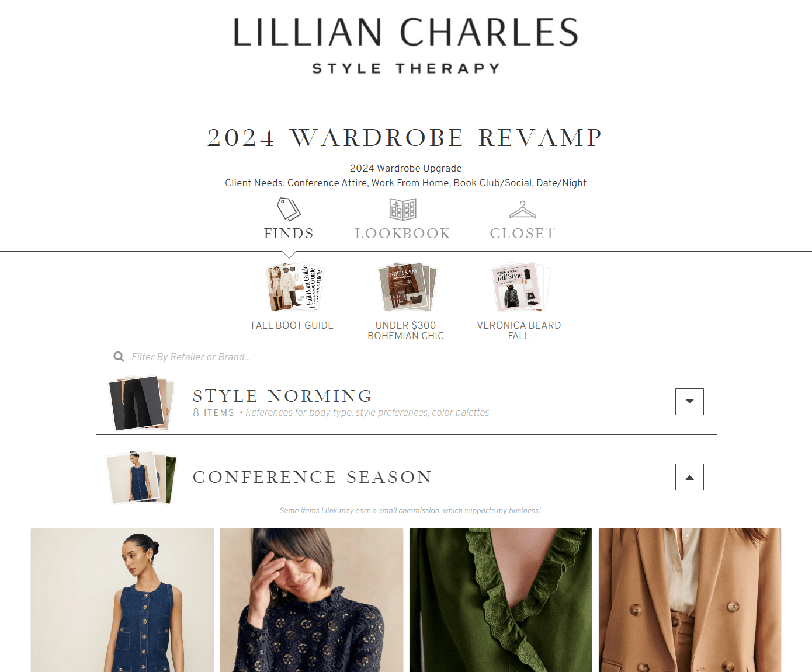
Task: Open Under $300 Bohemian Chic cover image
Action: (x=407, y=287)
